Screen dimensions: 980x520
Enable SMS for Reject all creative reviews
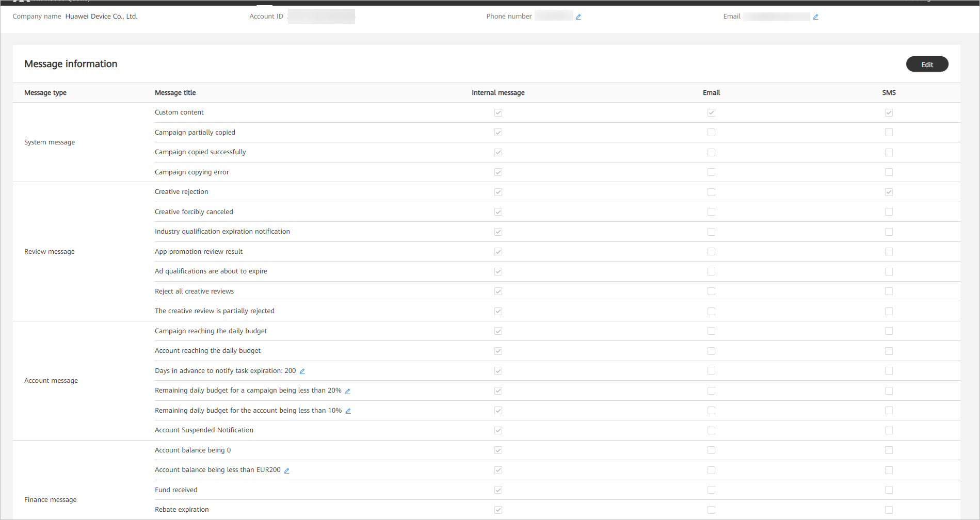point(889,291)
